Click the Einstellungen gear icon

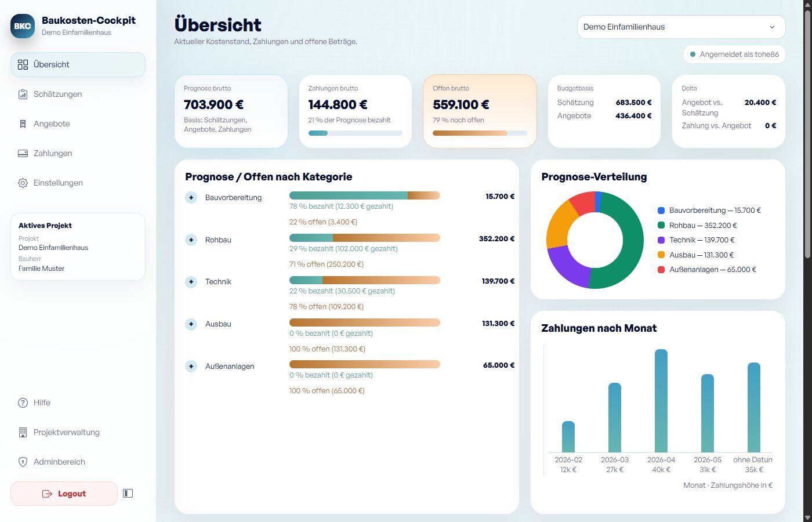click(x=23, y=183)
